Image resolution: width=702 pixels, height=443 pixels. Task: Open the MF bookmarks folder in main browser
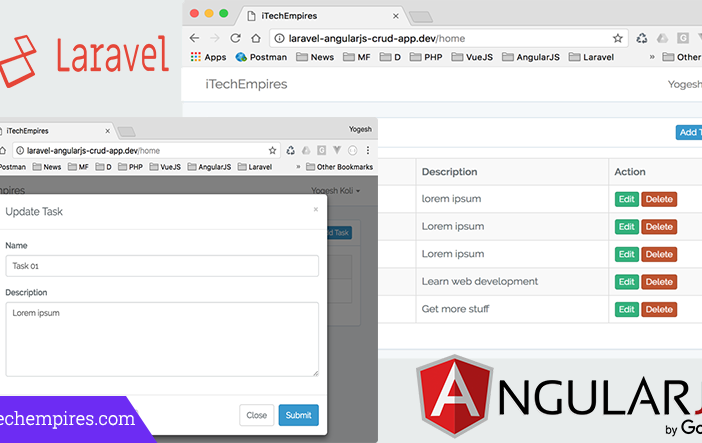click(x=357, y=57)
